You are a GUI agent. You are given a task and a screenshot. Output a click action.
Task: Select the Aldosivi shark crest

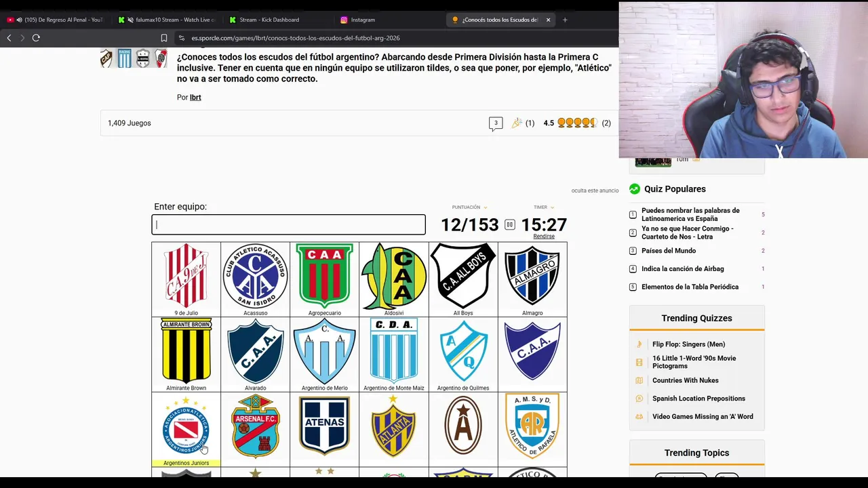click(393, 277)
